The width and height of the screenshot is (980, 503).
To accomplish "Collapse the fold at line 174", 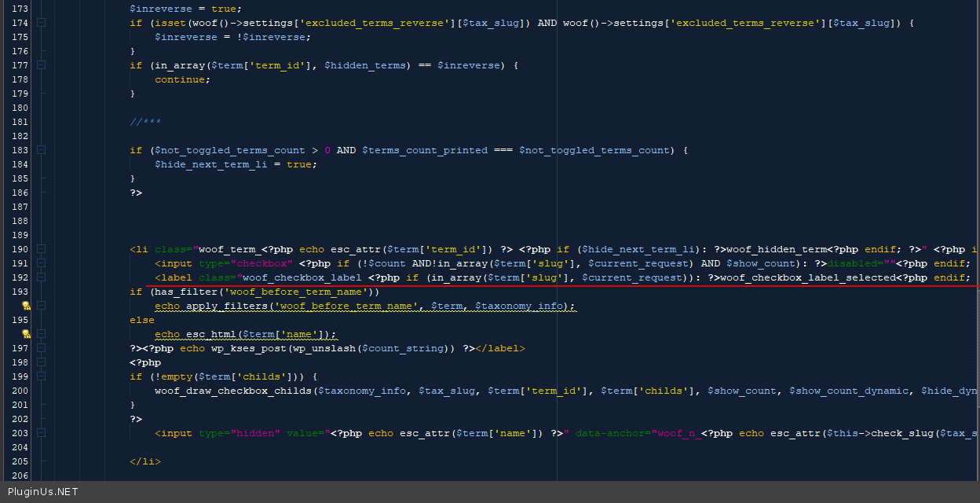I will (x=41, y=23).
